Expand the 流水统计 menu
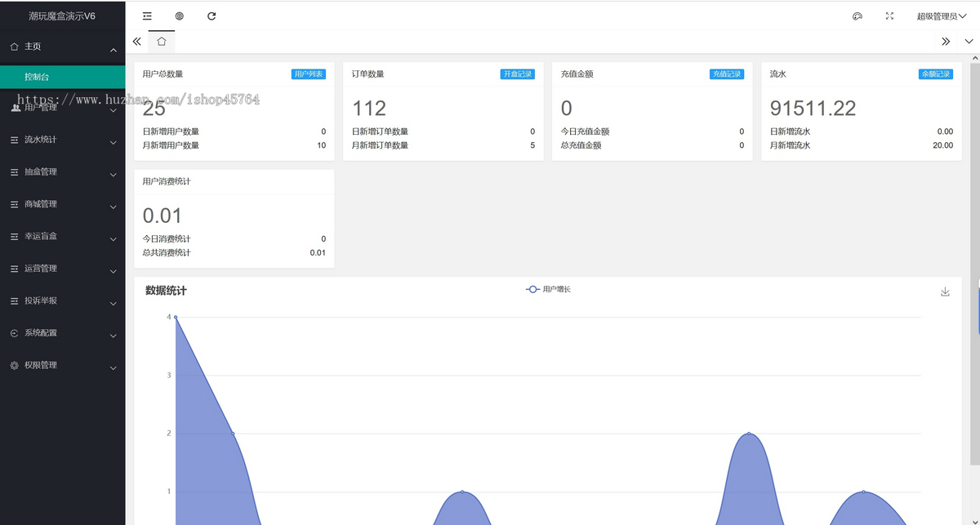The width and height of the screenshot is (980, 525). tap(63, 140)
